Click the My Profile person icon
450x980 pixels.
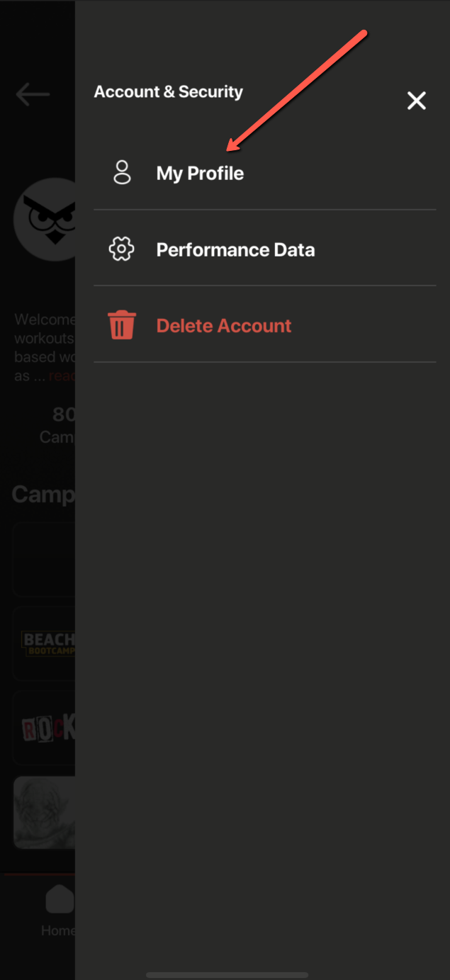coord(122,173)
